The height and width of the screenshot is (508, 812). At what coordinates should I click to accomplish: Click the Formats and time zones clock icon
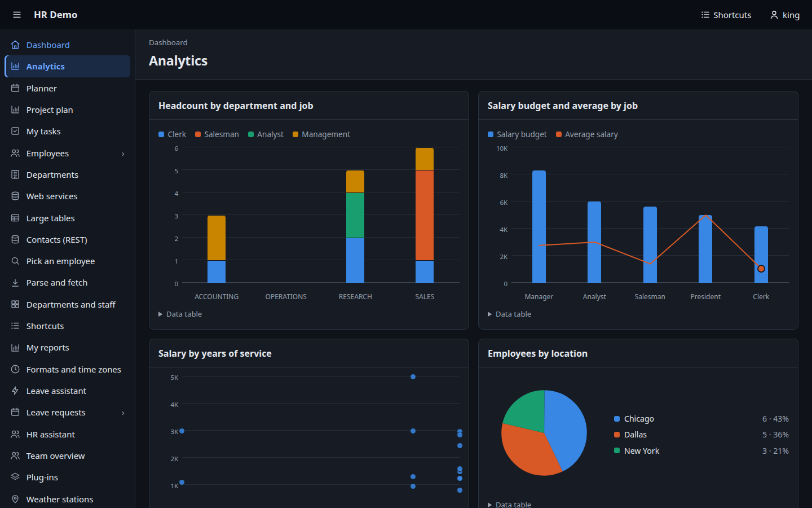click(x=15, y=369)
